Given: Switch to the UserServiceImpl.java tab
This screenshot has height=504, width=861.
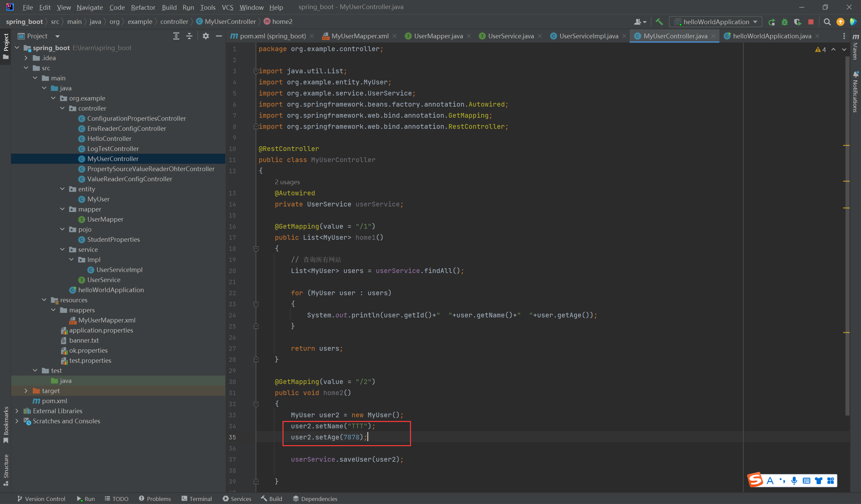Looking at the screenshot, I should tap(588, 36).
